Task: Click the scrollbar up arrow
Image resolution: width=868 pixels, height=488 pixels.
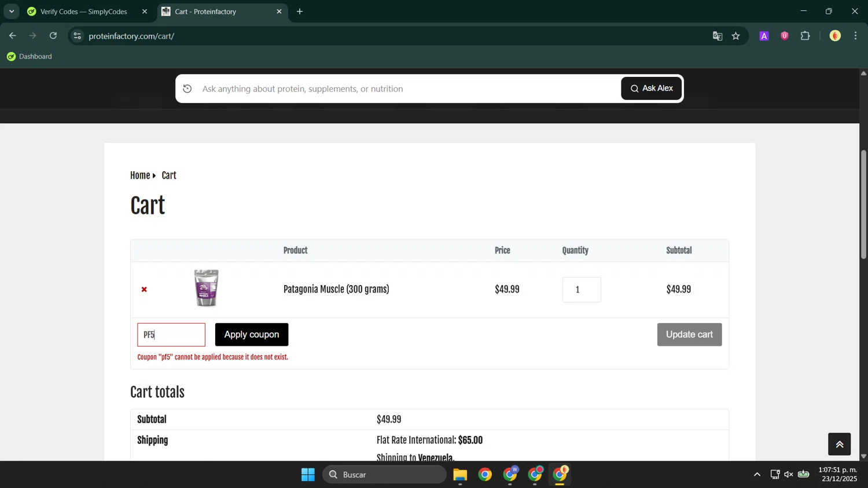Action: pyautogui.click(x=863, y=73)
